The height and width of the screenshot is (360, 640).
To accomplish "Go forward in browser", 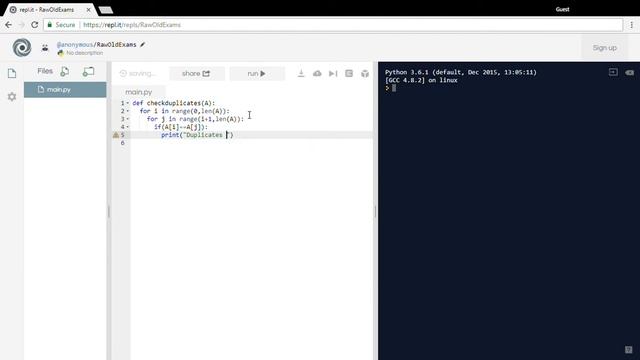I will (x=22, y=25).
